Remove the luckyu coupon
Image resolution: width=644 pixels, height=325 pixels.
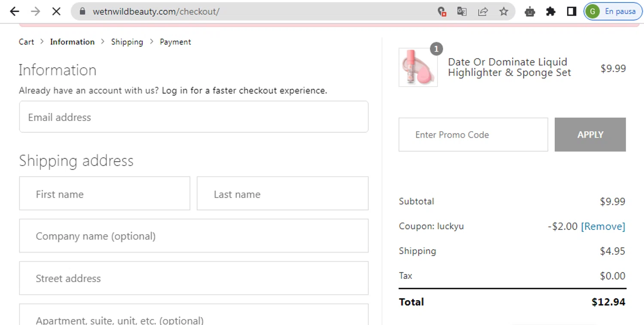pyautogui.click(x=603, y=226)
